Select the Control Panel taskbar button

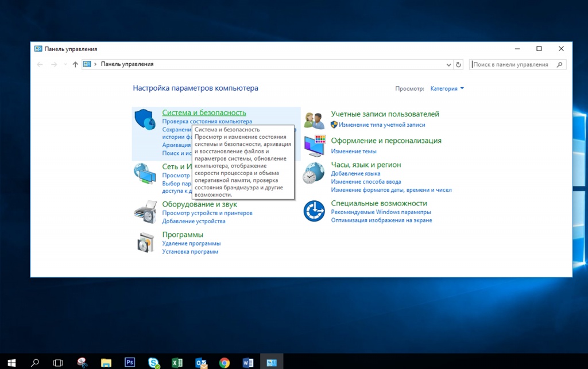(272, 362)
